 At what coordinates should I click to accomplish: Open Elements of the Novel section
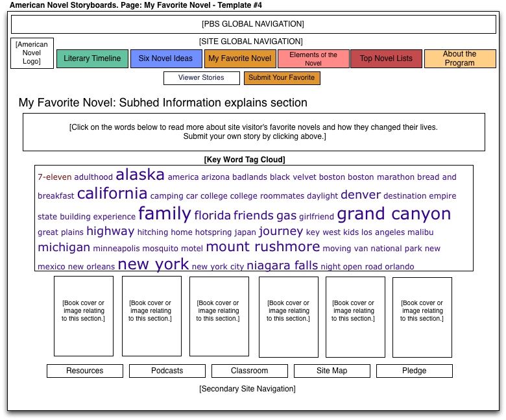point(313,58)
